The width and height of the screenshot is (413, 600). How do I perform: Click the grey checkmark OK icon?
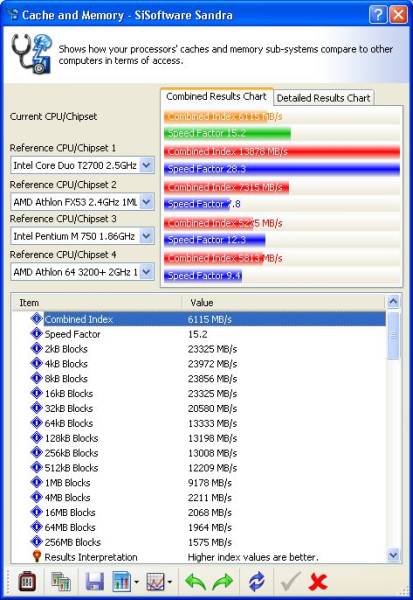(x=290, y=582)
